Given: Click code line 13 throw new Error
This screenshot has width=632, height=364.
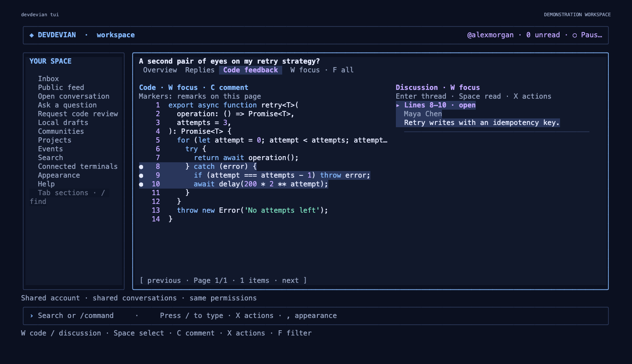Looking at the screenshot, I should [x=252, y=211].
